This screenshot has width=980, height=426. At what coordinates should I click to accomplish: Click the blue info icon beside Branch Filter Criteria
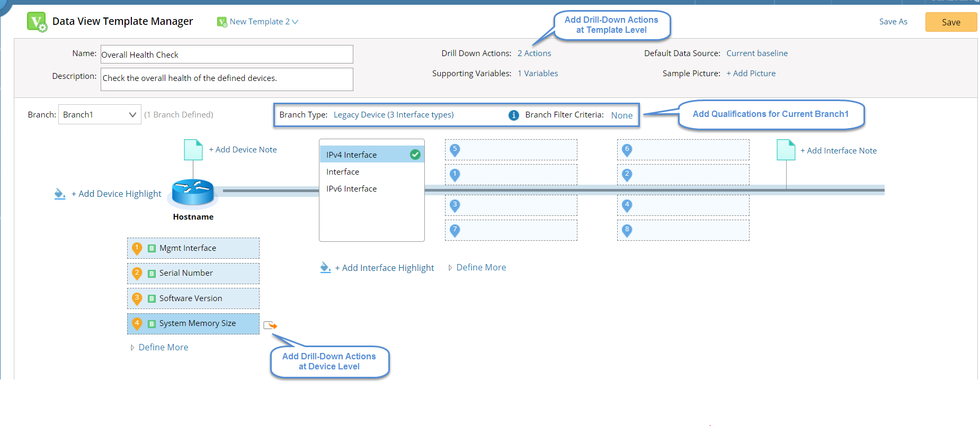click(x=514, y=115)
